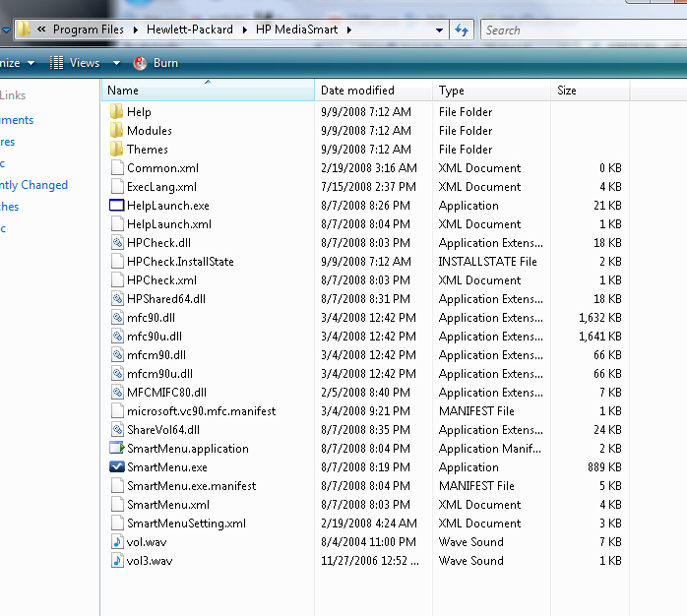
Task: Click the 11/27/2006 12:52 date cell
Action: (x=370, y=561)
